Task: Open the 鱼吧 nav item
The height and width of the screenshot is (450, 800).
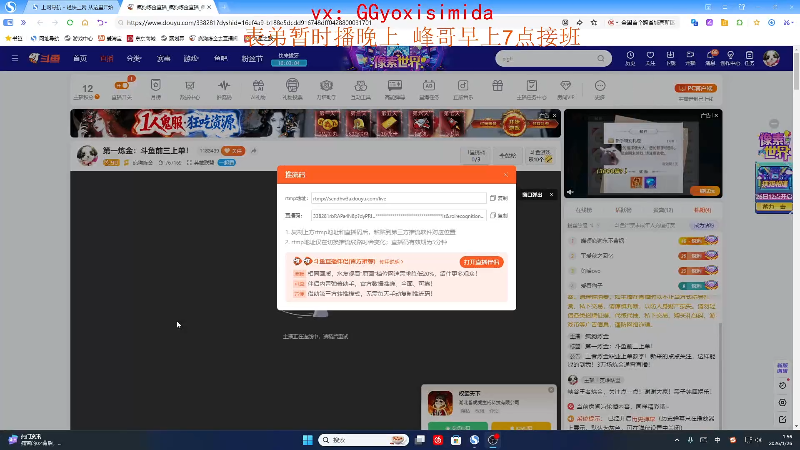Action: [220, 59]
